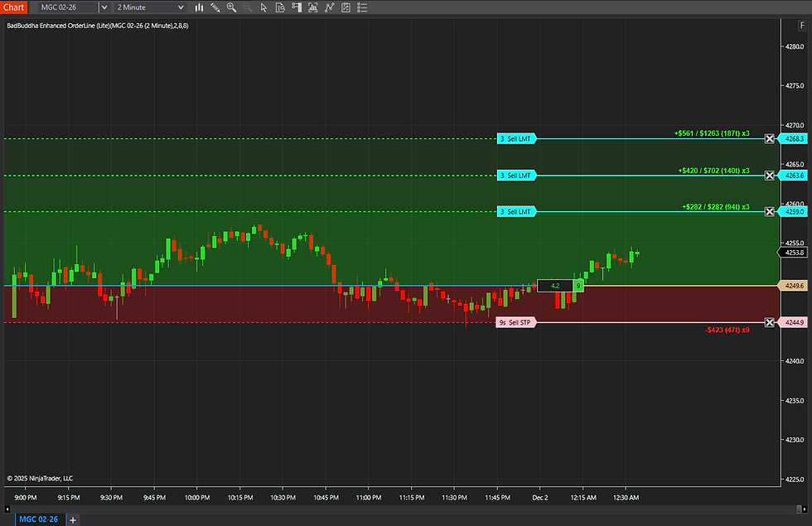Click the position quantity 9 marker
The width and height of the screenshot is (812, 526).
point(578,286)
